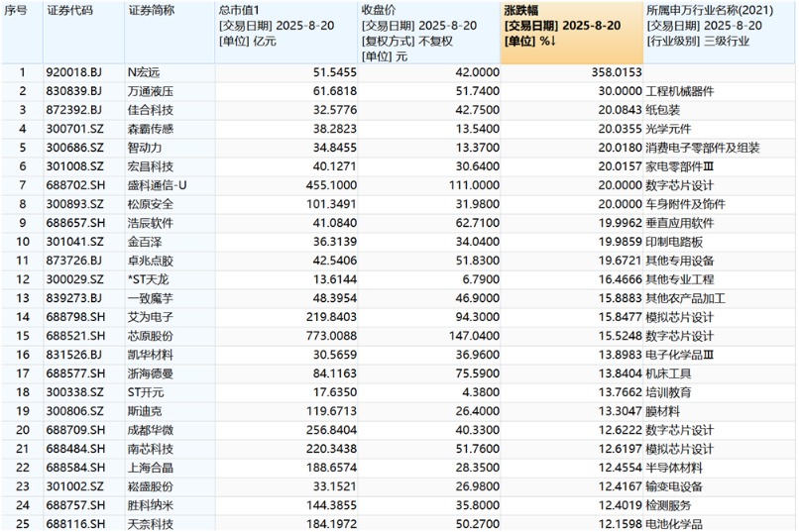Click industry cell 其他专业工程
799x532 pixels.
(x=680, y=279)
